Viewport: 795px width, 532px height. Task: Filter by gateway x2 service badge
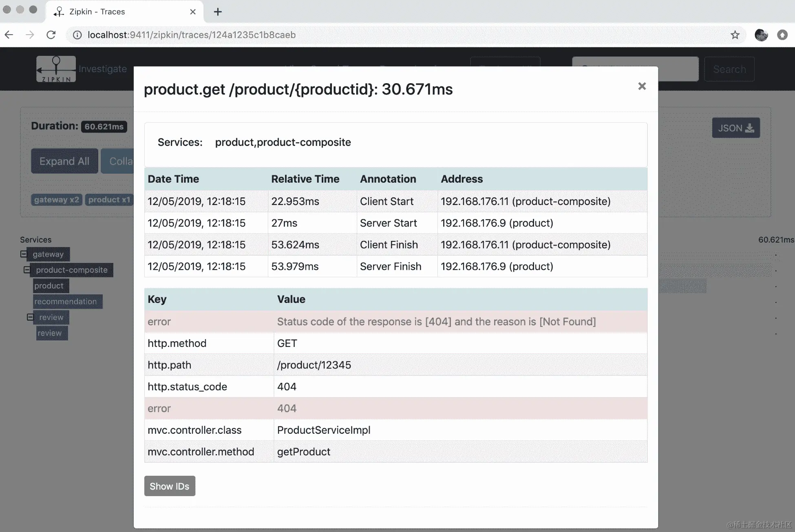click(x=56, y=200)
